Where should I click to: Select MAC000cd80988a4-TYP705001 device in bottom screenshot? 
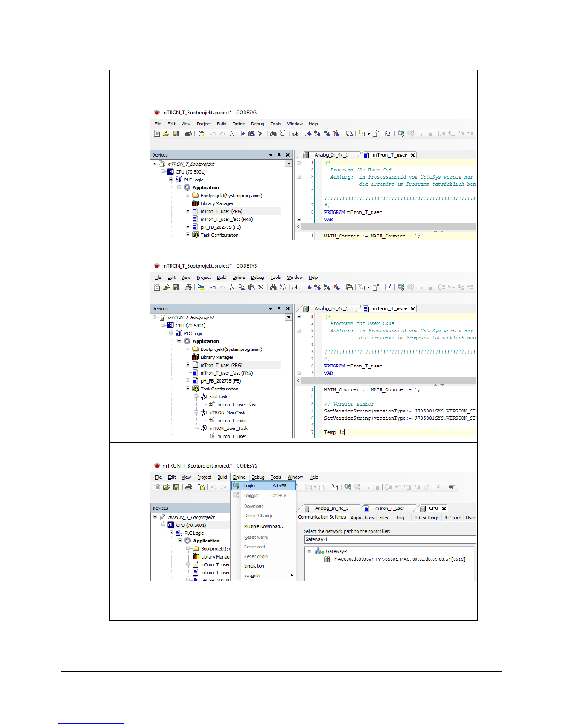pyautogui.click(x=399, y=559)
